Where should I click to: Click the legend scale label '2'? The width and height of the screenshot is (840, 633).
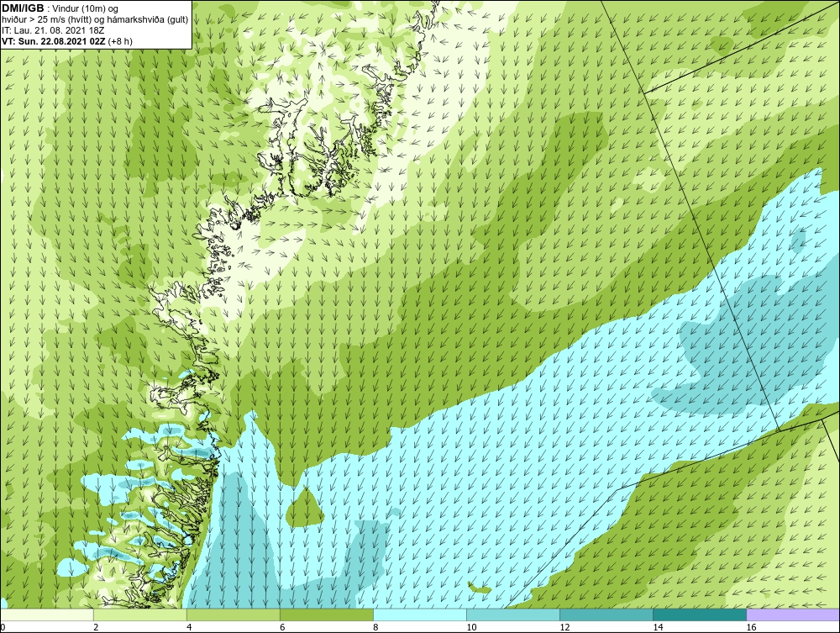[x=96, y=627]
